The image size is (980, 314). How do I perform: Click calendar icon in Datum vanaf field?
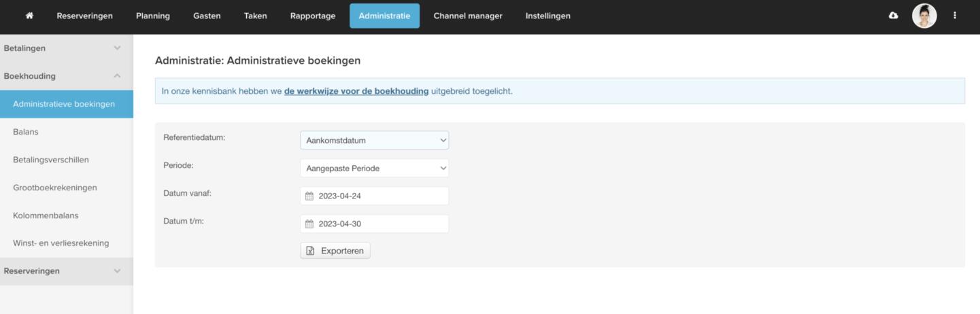[309, 196]
